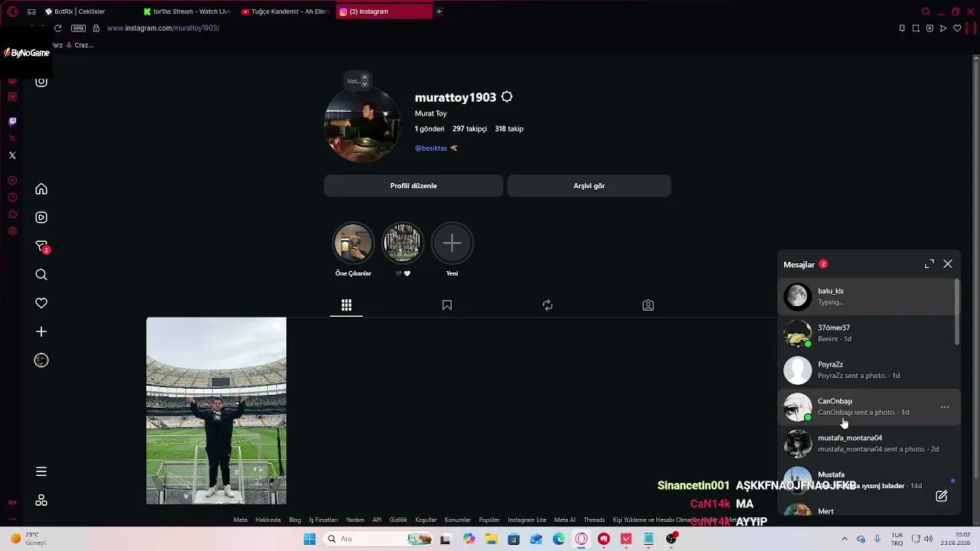
Task: Open Opera menu logo button
Action: point(12,11)
